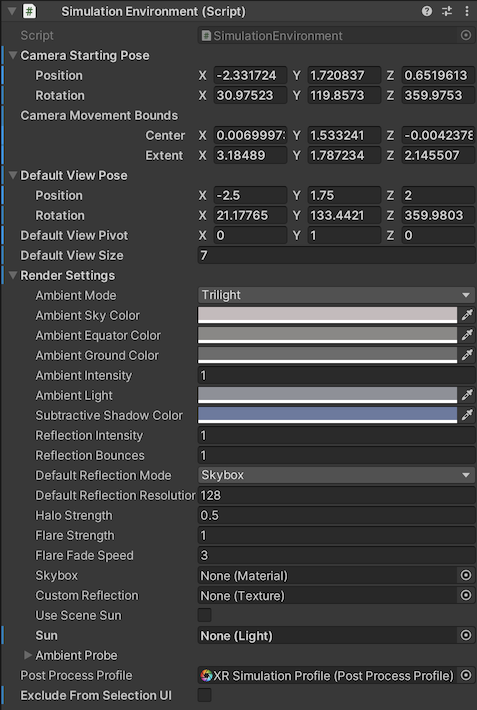Click Default View Pose Position Z field
This screenshot has height=710, width=477.
pos(438,195)
